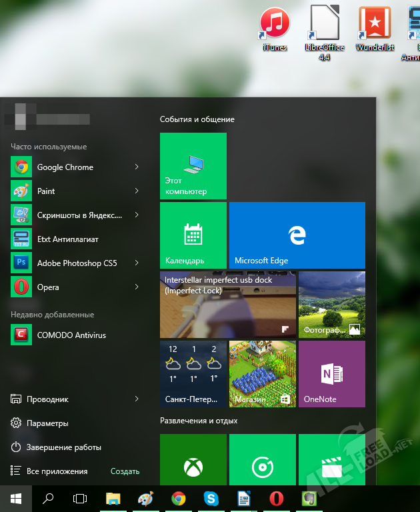The width and height of the screenshot is (420, 512).
Task: Open Google Chrome from frequently used list
Action: coord(65,167)
